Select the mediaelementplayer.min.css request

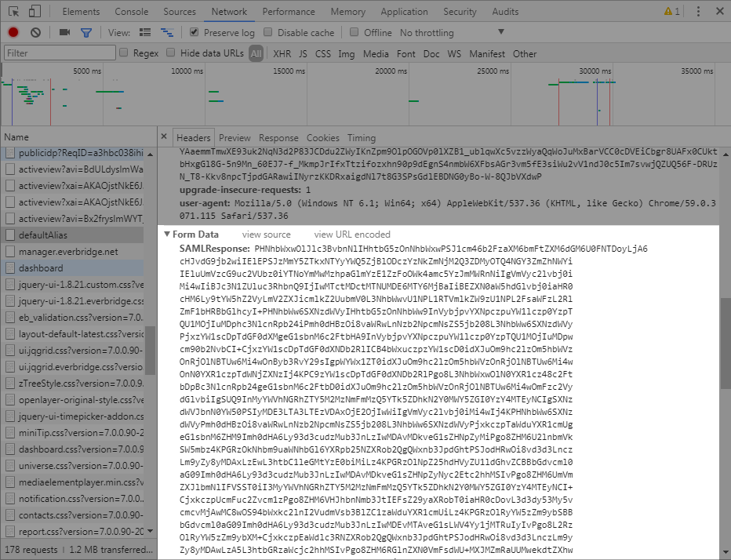72,482
